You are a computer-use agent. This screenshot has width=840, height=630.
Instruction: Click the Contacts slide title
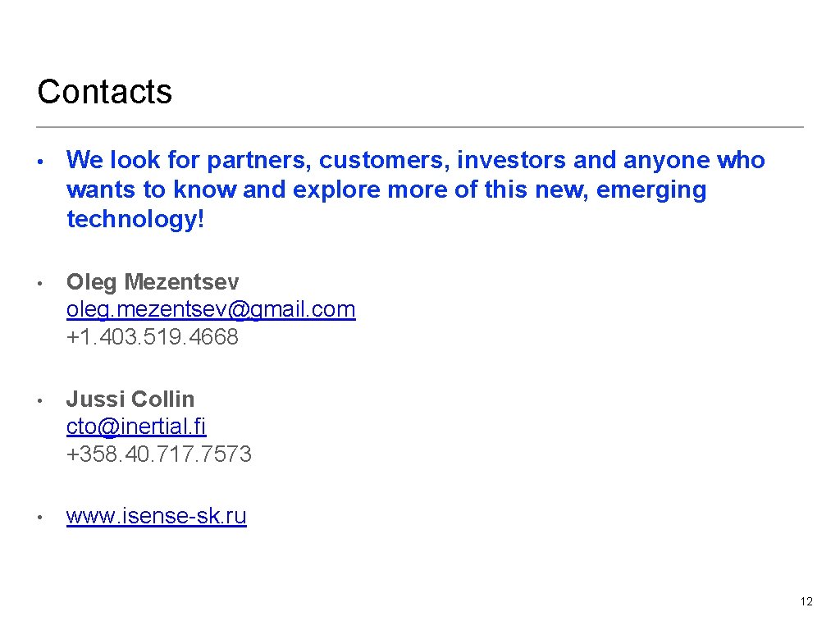coord(105,91)
